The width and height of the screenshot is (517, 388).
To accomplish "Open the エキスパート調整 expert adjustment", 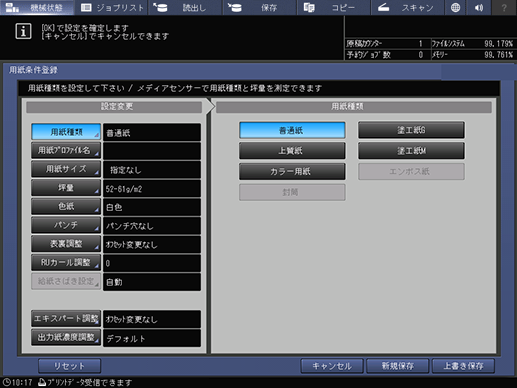I will coord(66,318).
